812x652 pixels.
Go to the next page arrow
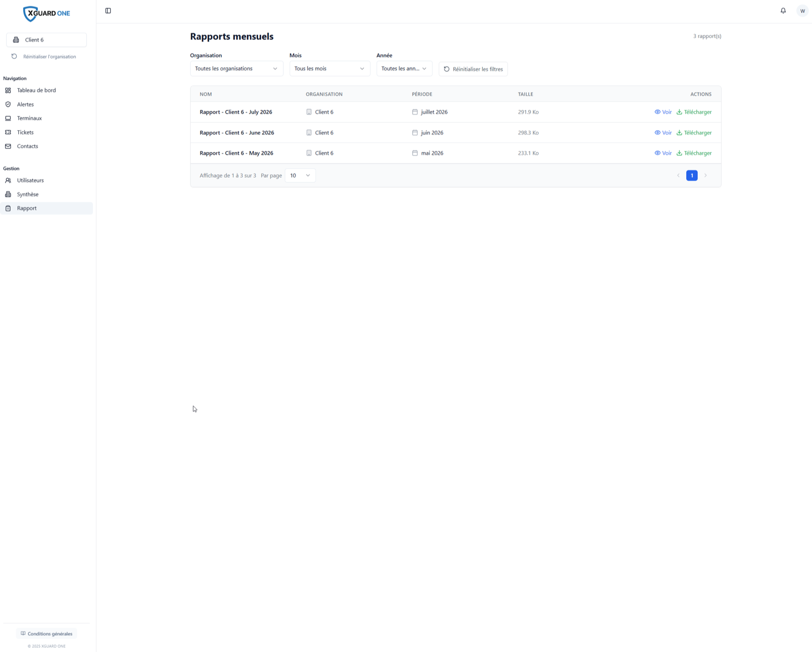[705, 176]
